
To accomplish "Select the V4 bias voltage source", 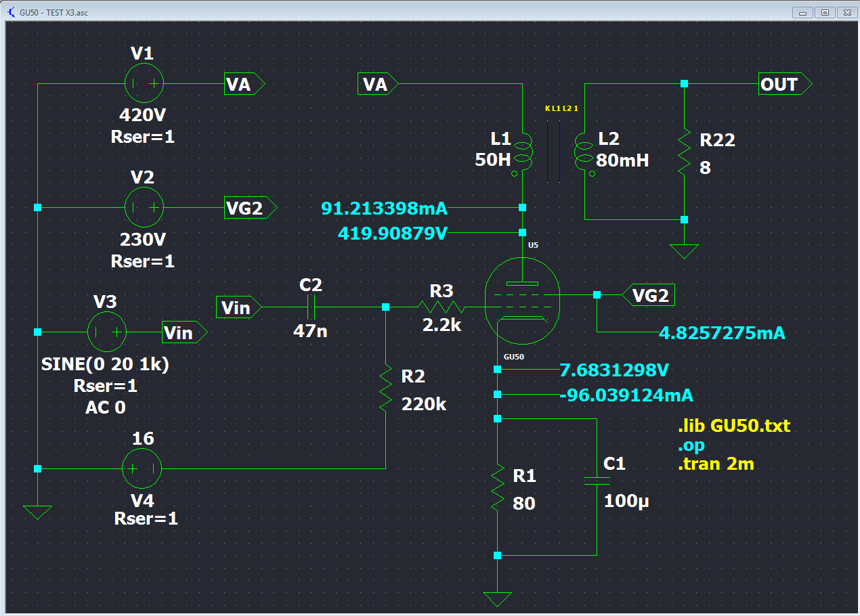I will [142, 468].
